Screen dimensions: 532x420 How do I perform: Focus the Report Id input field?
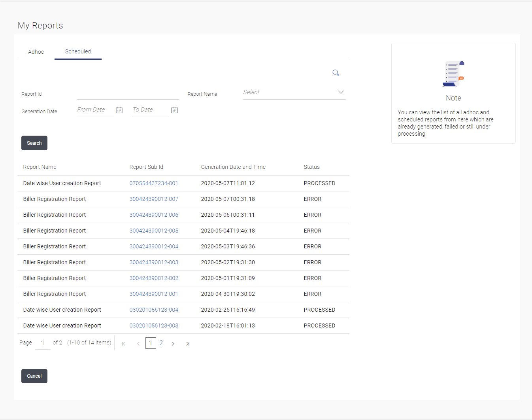pos(128,93)
